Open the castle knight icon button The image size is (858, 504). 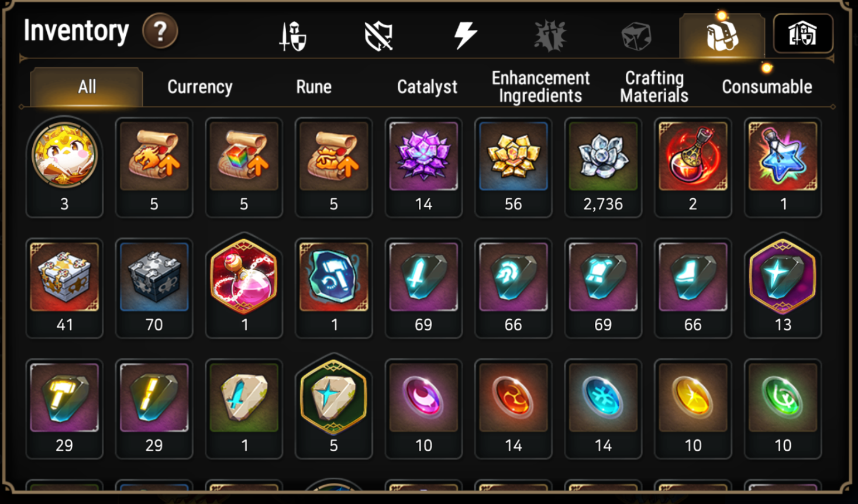(x=803, y=34)
